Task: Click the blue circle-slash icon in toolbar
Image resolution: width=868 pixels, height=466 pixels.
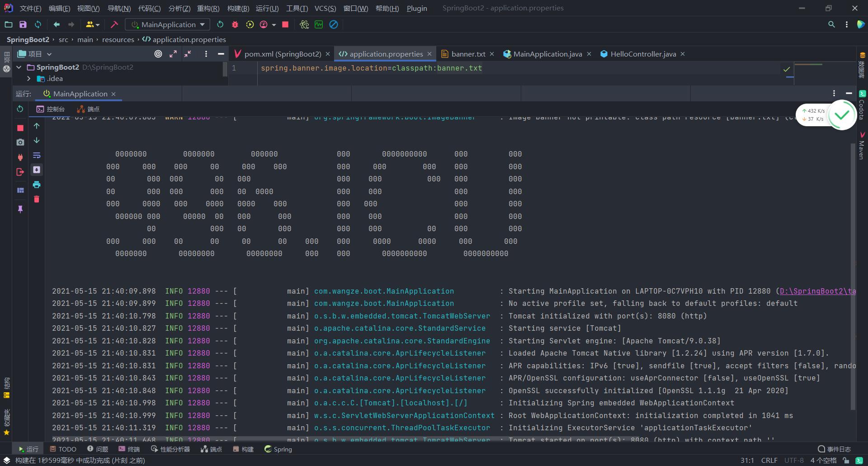Action: point(334,24)
